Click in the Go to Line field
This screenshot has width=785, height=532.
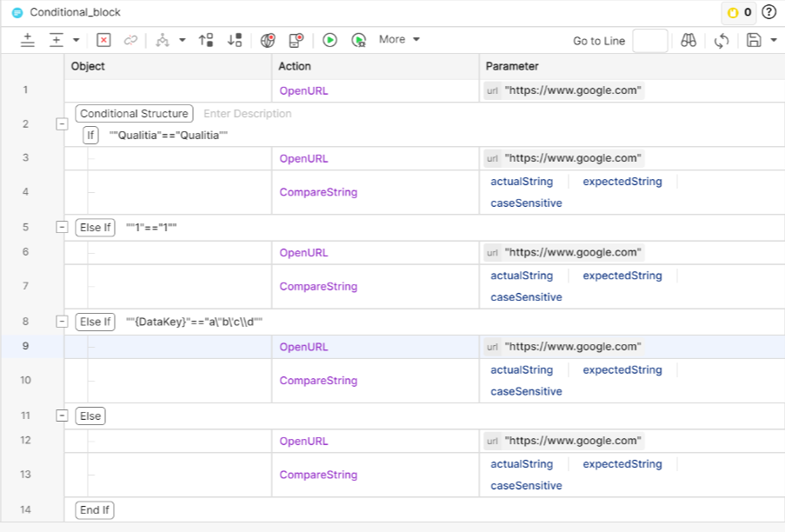click(x=649, y=41)
